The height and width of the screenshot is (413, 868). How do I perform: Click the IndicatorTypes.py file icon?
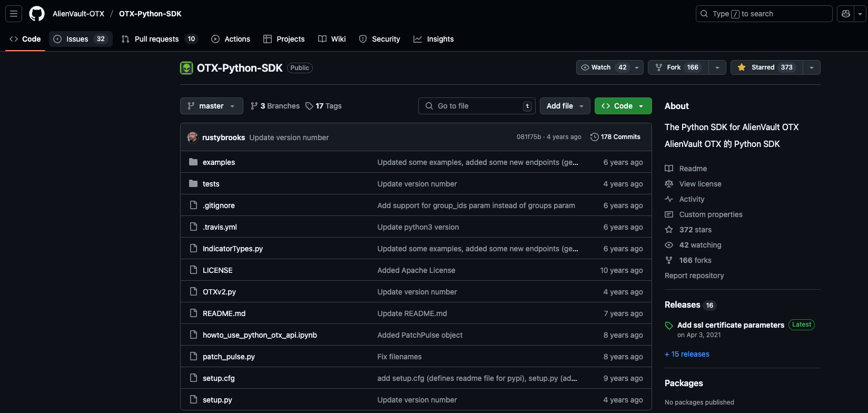tap(193, 248)
